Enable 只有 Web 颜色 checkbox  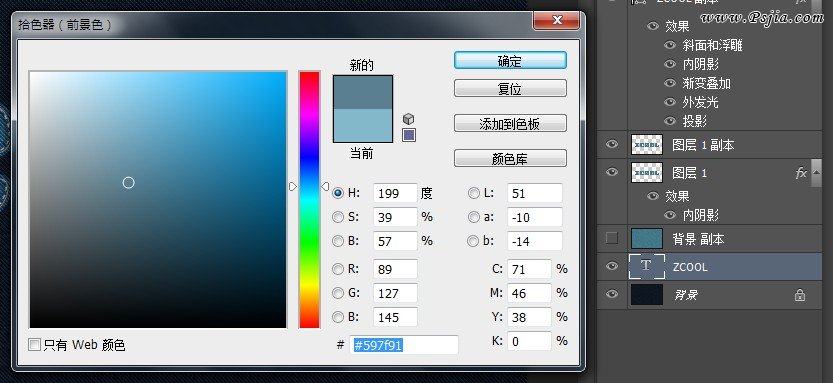pos(35,345)
